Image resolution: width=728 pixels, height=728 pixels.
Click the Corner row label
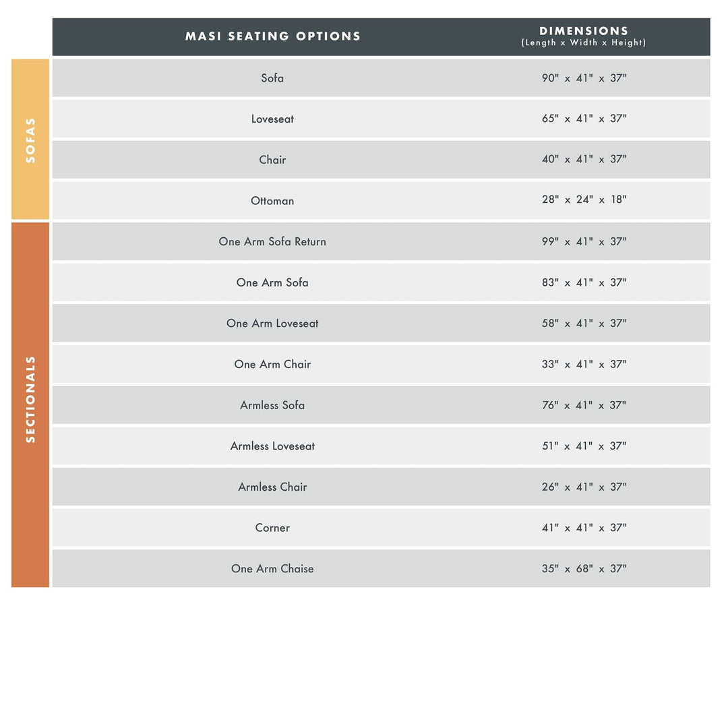coord(272,528)
